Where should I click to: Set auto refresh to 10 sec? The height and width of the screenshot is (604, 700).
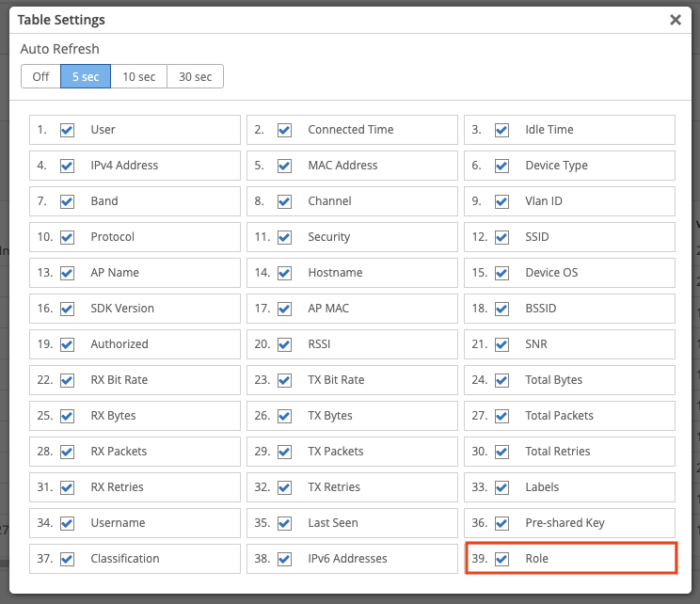138,76
